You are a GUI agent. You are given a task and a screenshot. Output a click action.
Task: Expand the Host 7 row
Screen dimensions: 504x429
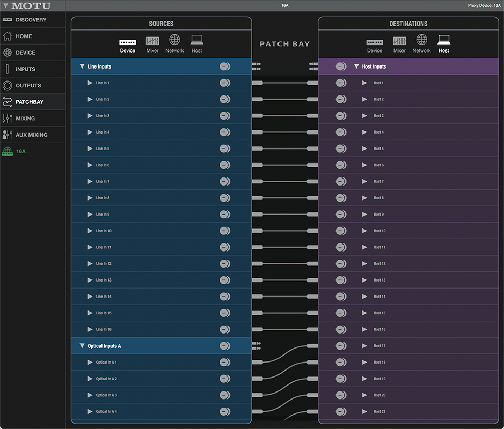pyautogui.click(x=364, y=181)
